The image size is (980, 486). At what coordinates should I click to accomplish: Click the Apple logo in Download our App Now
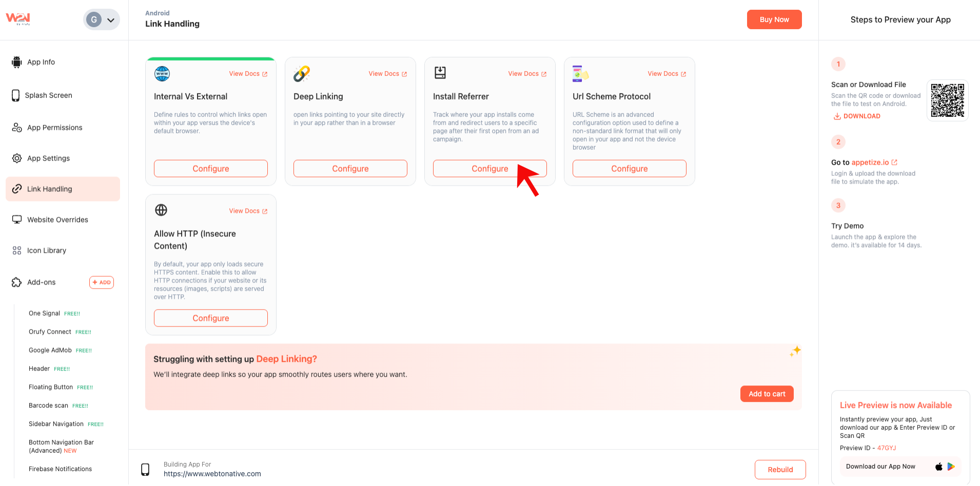click(x=939, y=467)
